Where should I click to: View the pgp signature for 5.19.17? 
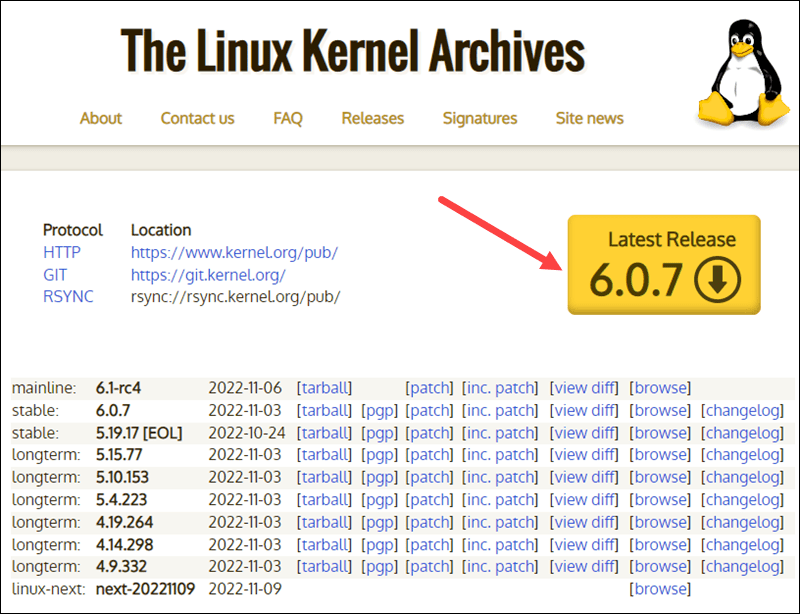380,432
